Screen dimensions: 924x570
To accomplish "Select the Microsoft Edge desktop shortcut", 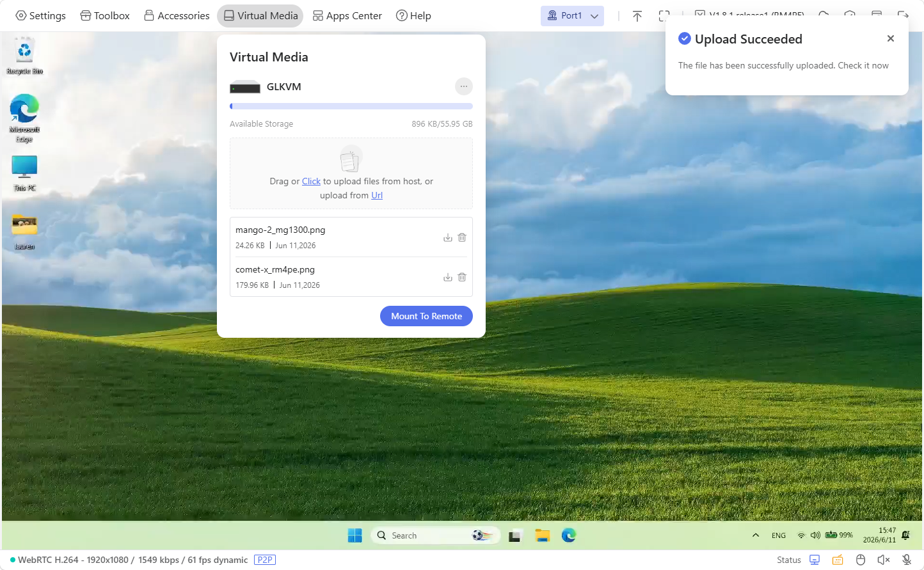I will click(x=24, y=118).
